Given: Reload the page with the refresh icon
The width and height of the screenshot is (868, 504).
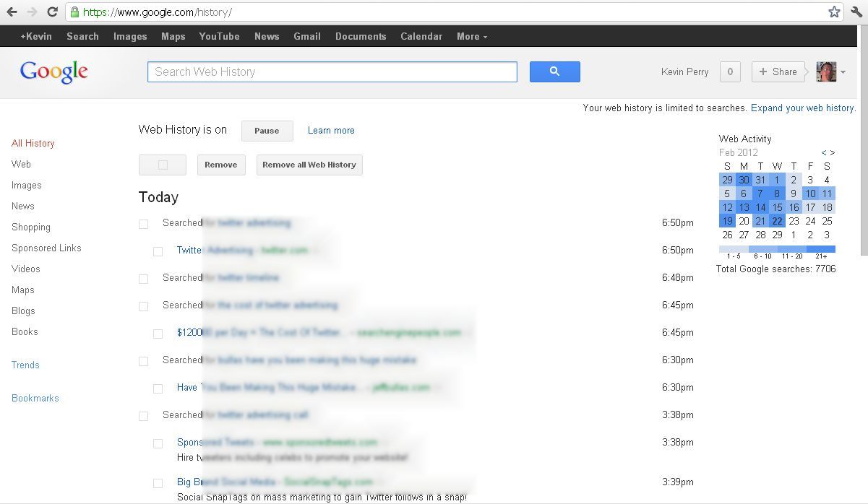Looking at the screenshot, I should (x=52, y=12).
